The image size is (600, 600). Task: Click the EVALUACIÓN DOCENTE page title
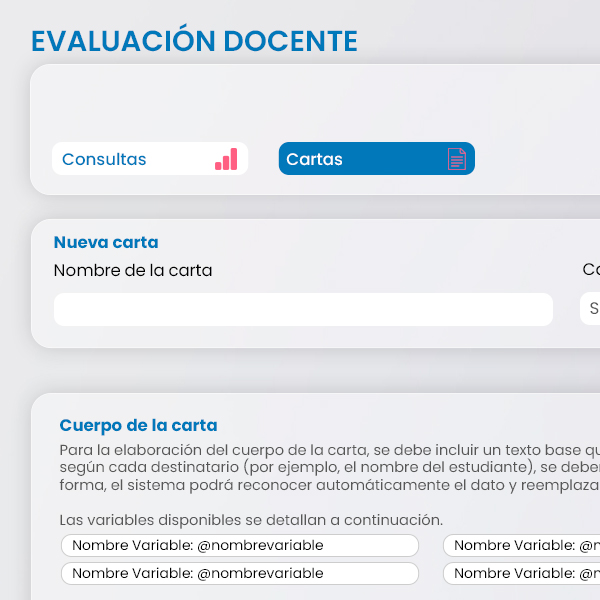pos(194,41)
